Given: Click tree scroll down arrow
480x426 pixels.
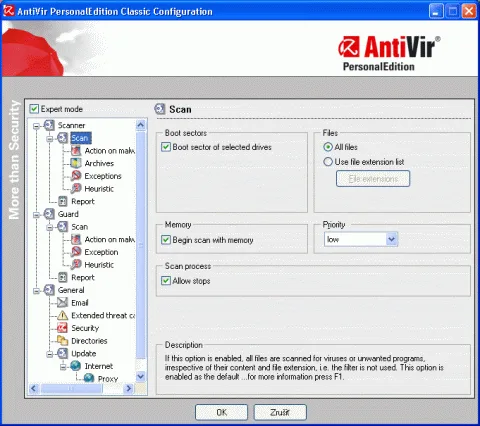Looking at the screenshot, I should (141, 377).
